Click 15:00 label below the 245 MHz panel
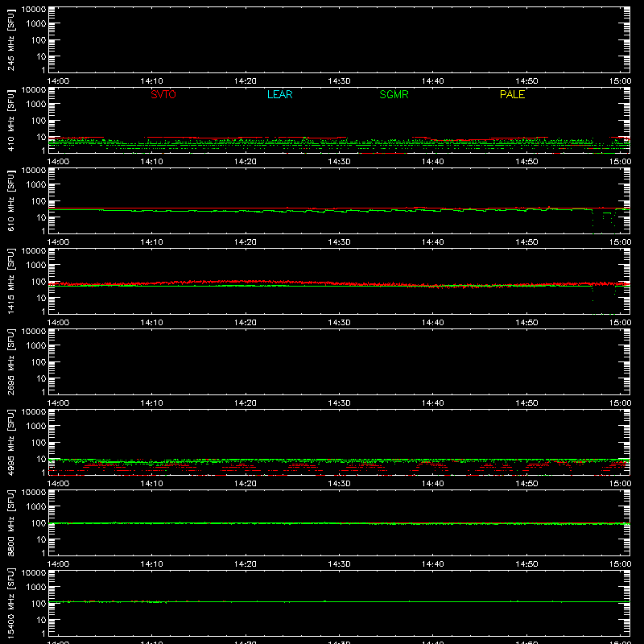Screen dimensions: 644x644 (620, 81)
